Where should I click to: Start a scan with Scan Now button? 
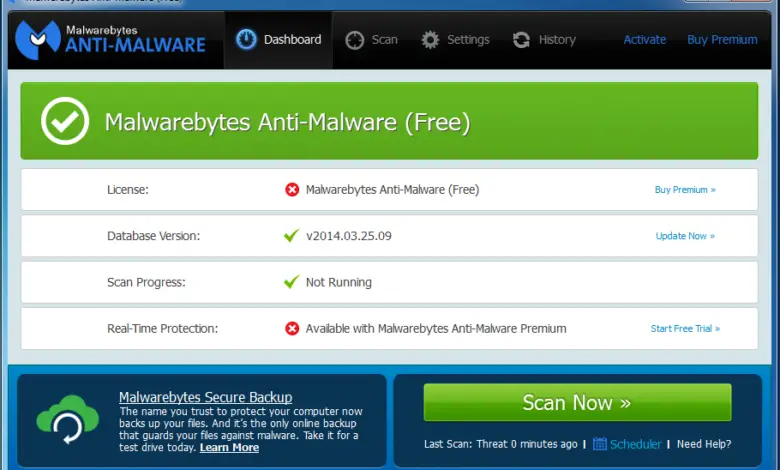[578, 402]
